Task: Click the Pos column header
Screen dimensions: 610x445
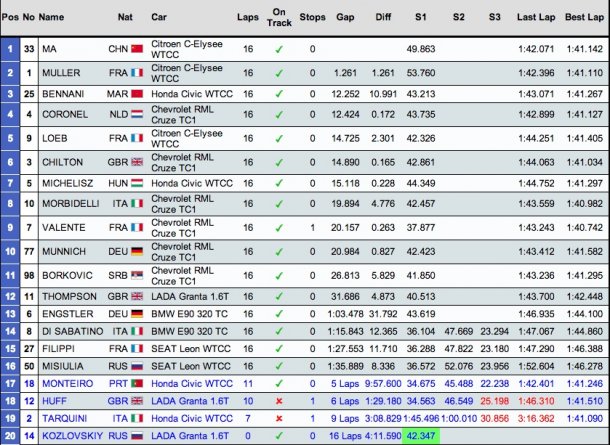Action: click(x=10, y=17)
